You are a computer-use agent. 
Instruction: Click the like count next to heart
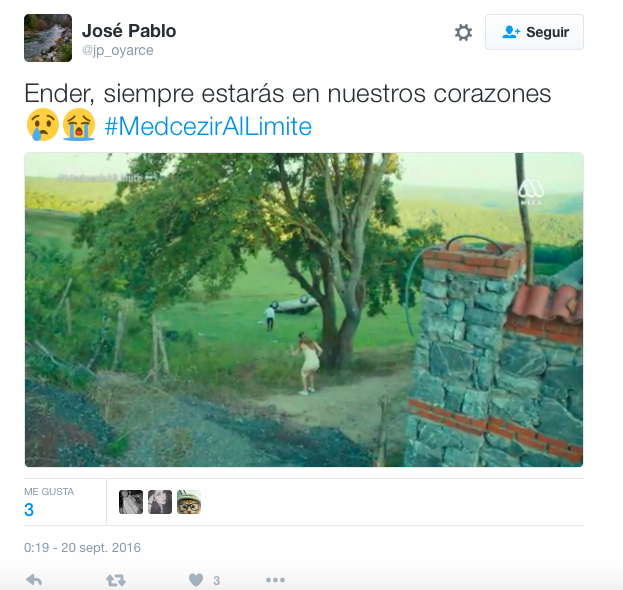(x=217, y=581)
